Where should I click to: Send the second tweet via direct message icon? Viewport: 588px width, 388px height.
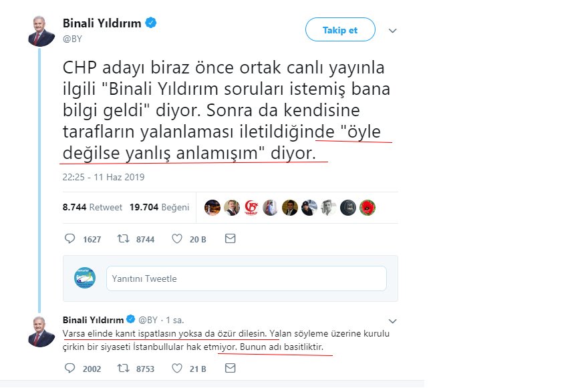tap(230, 367)
